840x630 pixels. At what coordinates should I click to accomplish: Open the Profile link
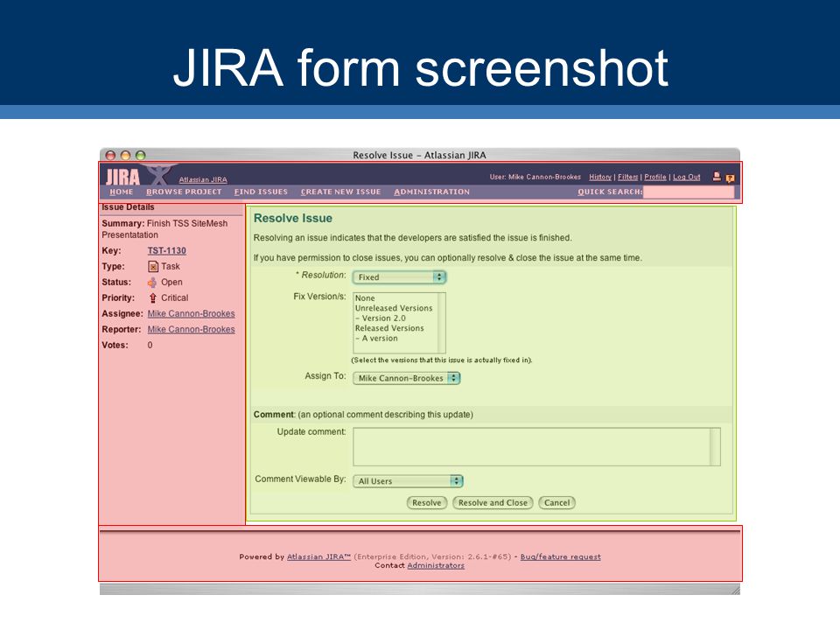[x=655, y=177]
